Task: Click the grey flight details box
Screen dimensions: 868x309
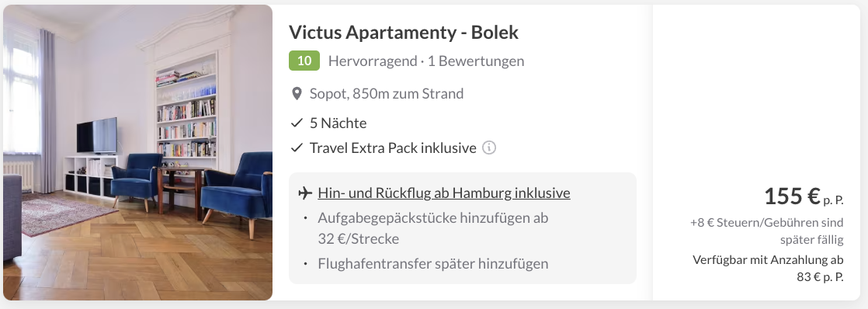Action: click(463, 228)
